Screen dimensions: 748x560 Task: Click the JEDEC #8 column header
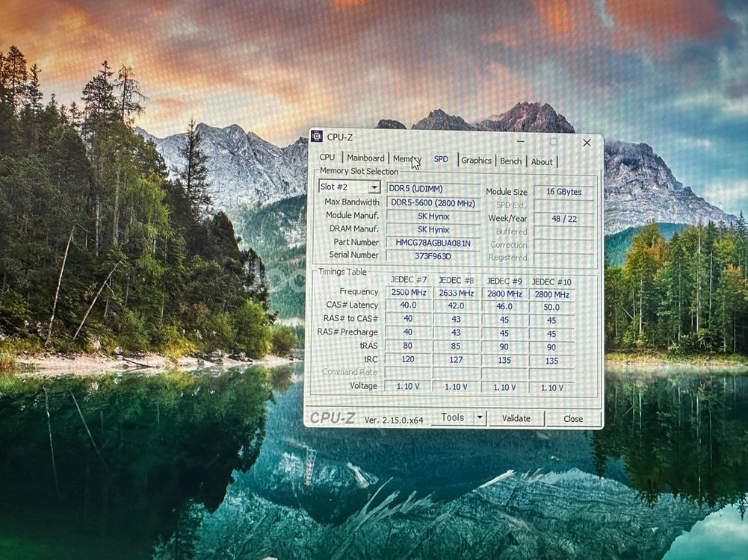[x=456, y=280]
